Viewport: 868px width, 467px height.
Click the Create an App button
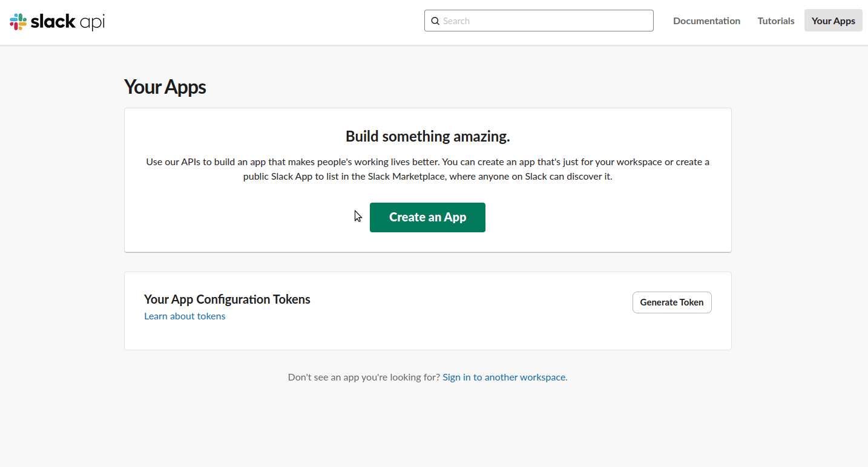(x=427, y=217)
